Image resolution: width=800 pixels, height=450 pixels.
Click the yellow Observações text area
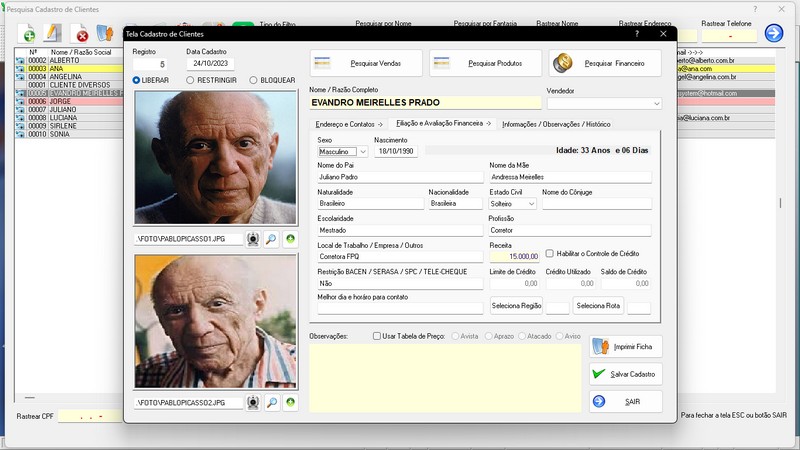444,378
